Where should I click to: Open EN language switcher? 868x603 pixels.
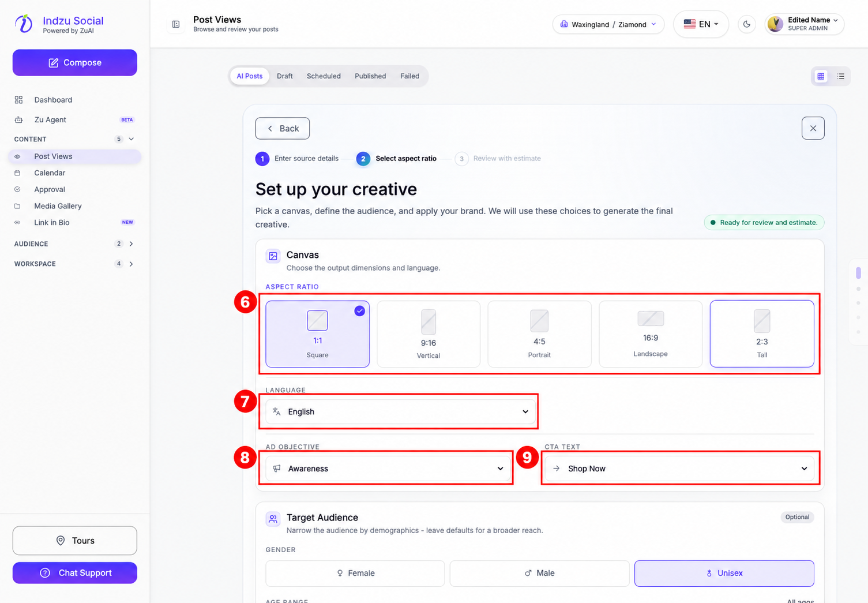pos(701,24)
